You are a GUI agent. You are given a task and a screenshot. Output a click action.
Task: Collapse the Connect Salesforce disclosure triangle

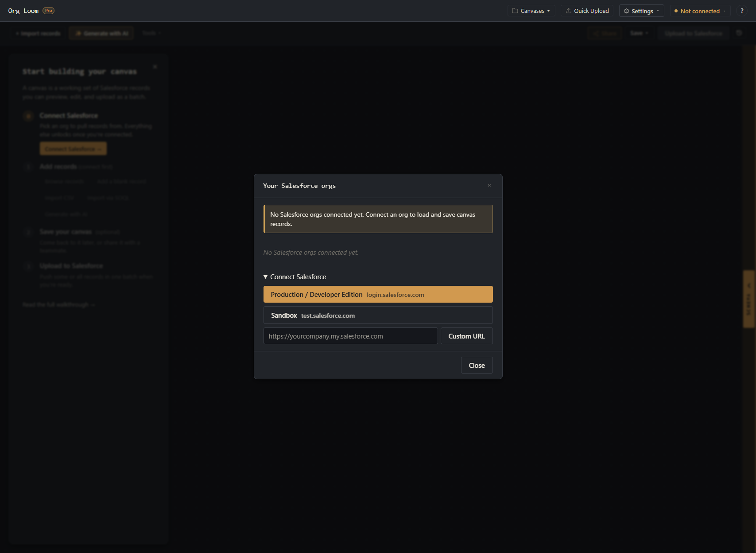(x=266, y=277)
